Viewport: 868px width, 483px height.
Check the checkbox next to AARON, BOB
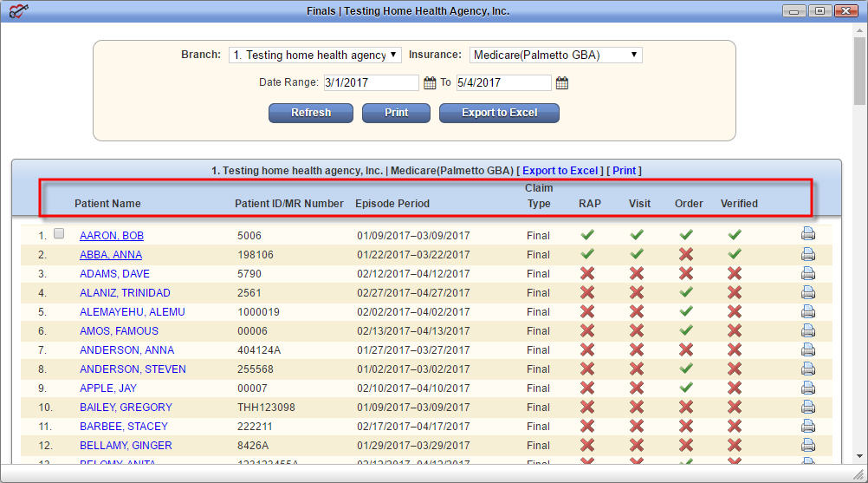[x=59, y=234]
